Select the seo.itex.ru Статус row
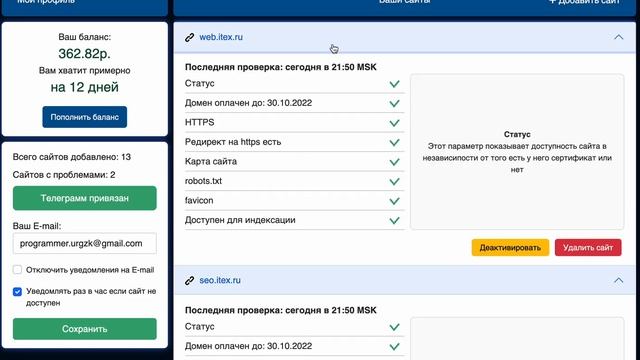640x360 pixels. click(295, 327)
